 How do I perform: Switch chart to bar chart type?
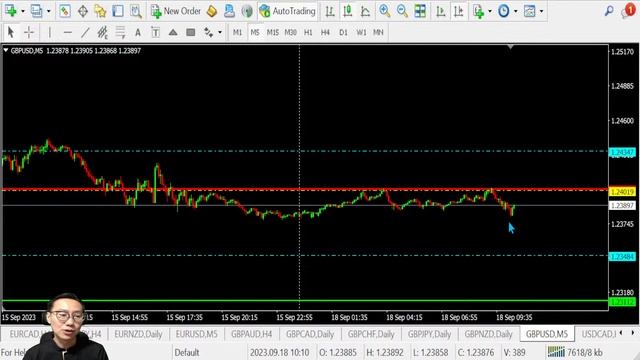(x=330, y=11)
